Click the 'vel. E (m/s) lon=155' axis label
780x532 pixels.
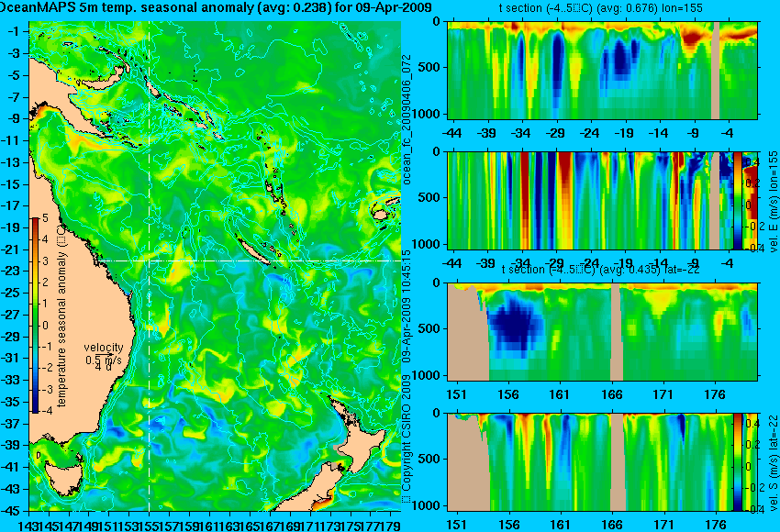773,202
